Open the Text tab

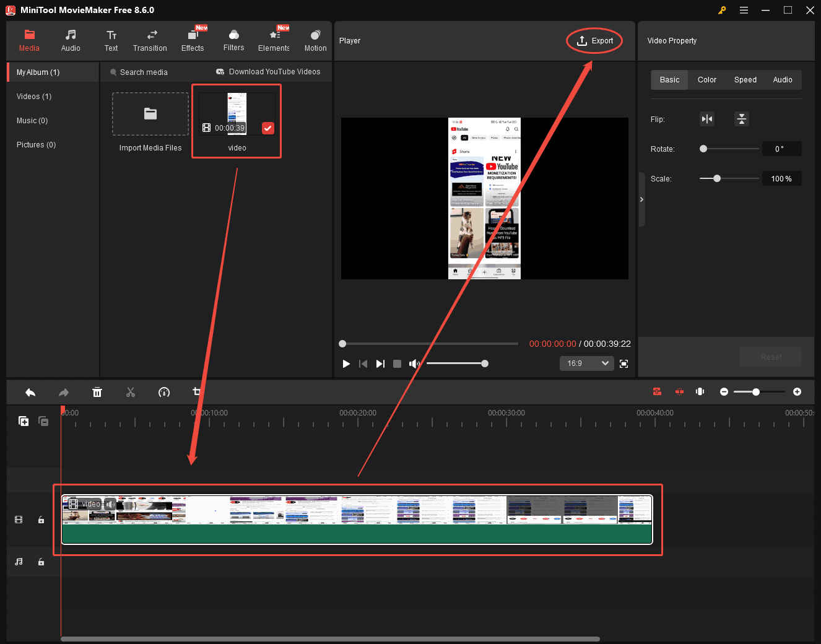[111, 41]
